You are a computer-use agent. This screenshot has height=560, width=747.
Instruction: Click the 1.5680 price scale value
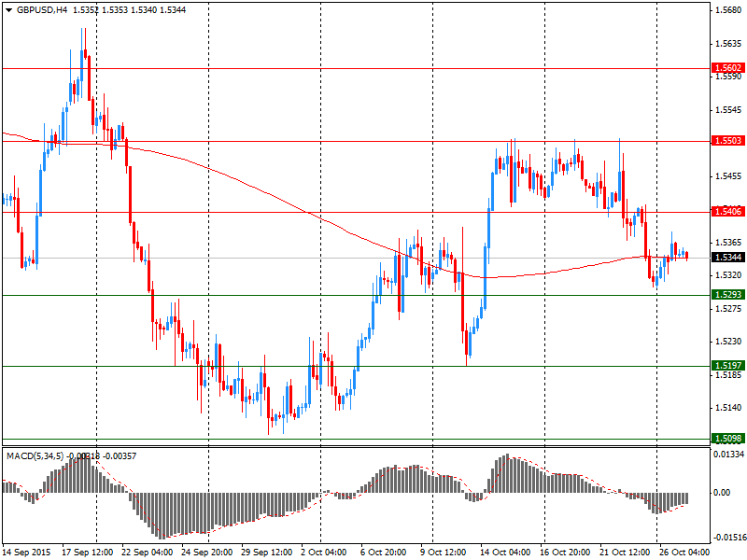728,10
